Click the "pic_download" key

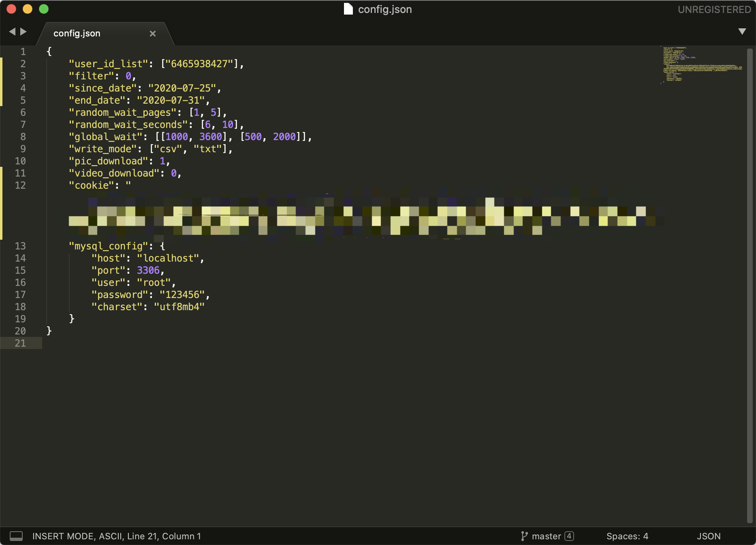[x=108, y=161]
